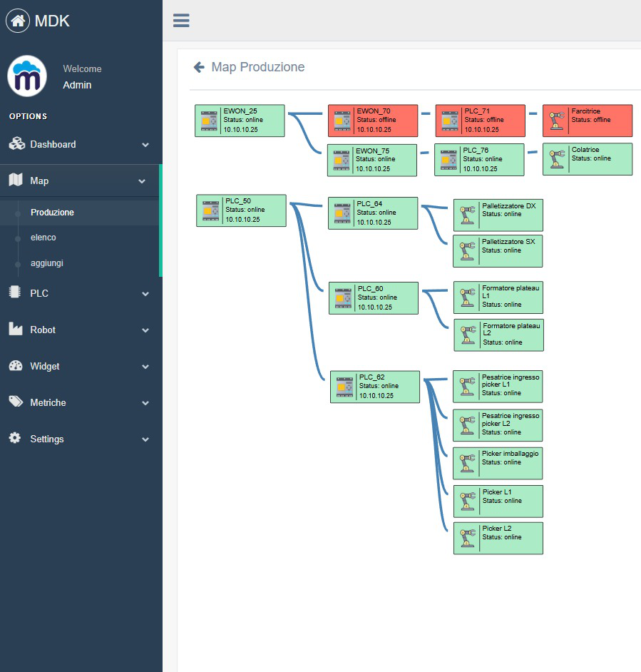Click the MDK home icon
641x672 pixels.
18,21
